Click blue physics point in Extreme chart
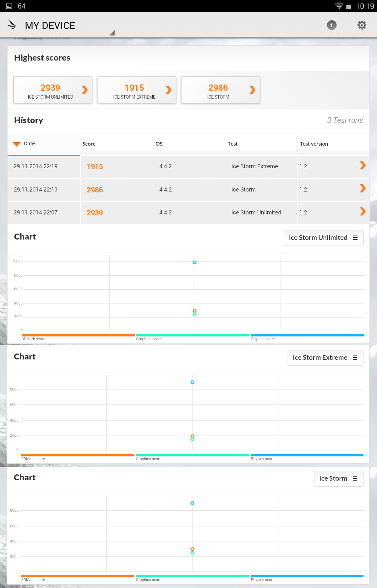The height and width of the screenshot is (588, 377). coord(193,382)
